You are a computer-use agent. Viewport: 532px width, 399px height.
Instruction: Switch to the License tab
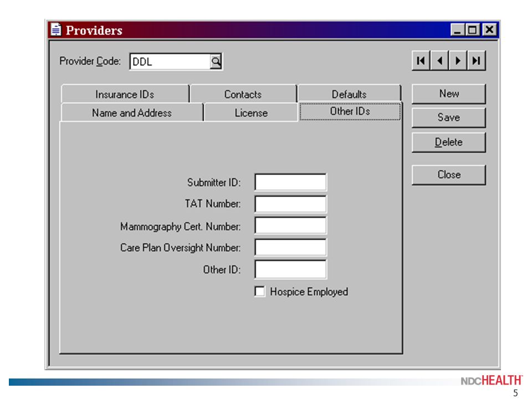[x=251, y=112]
